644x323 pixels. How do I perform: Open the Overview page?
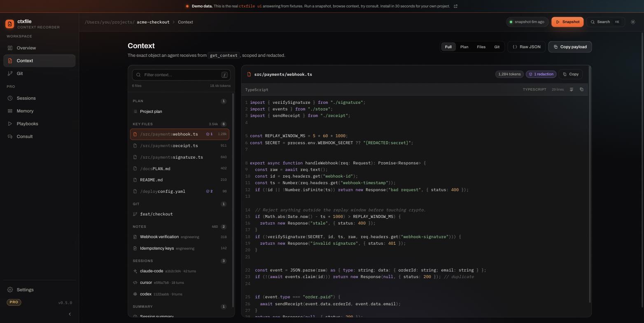[x=40, y=48]
